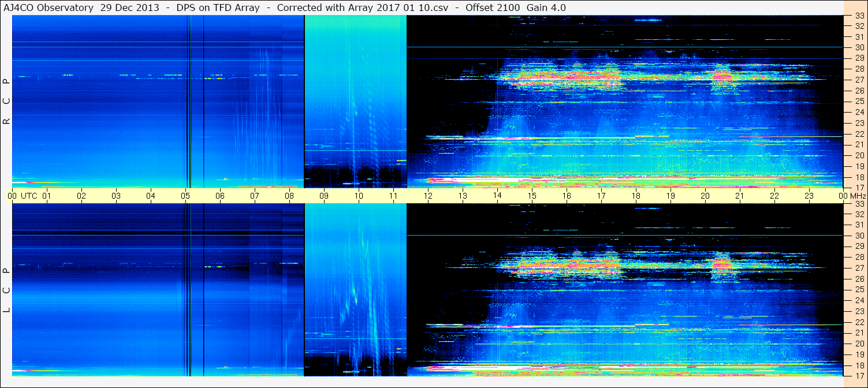Screen dimensions: 868x388
Task: Click the 28 MHz tick of LCP panel
Action: 859,257
